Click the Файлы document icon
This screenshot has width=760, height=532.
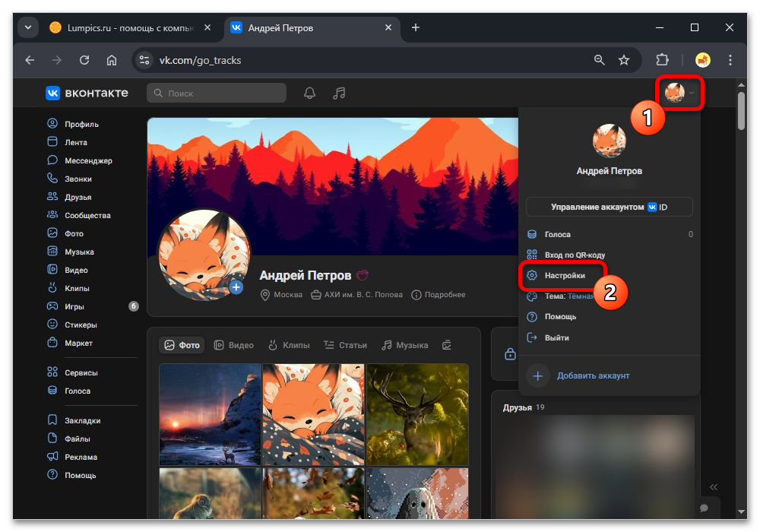[52, 439]
